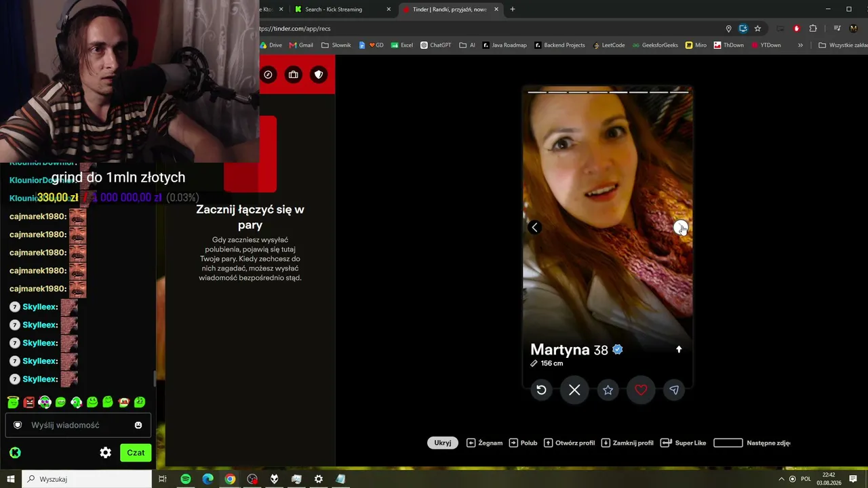The height and width of the screenshot is (488, 868).
Task: Open Windows Settings gear on the taskbar
Action: tap(319, 479)
